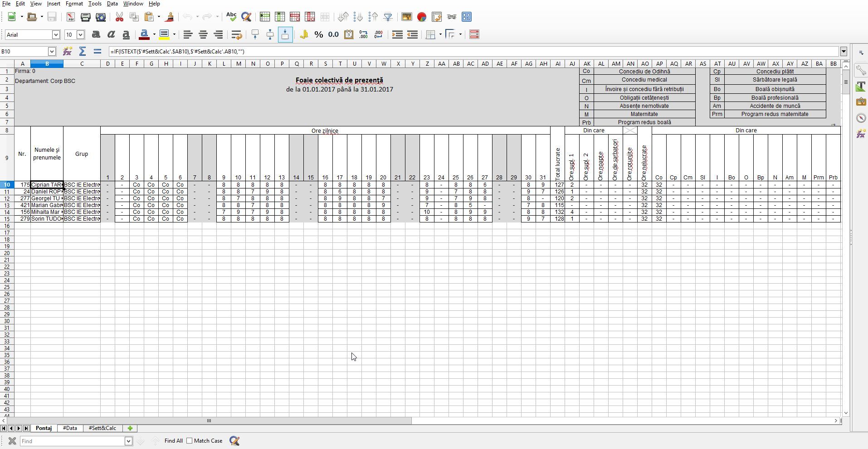Open the sidebar Navigator panel
The width and height of the screenshot is (868, 449).
[x=861, y=118]
